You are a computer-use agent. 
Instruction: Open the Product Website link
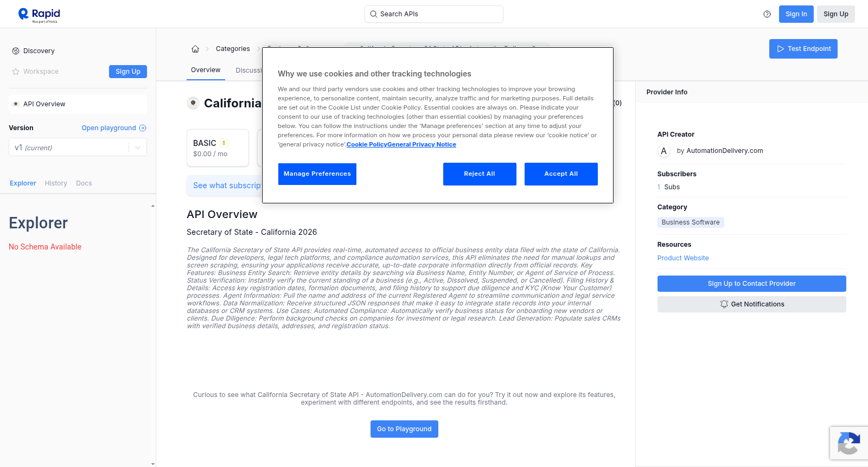coord(683,258)
